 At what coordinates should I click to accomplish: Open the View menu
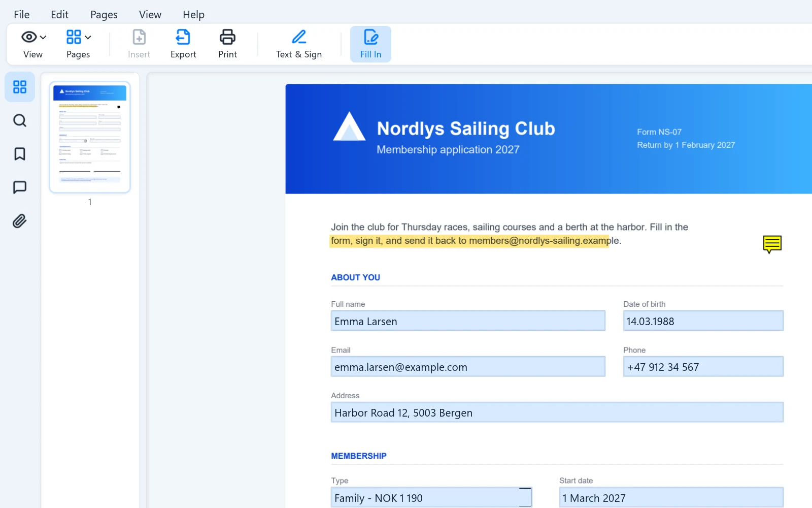[150, 15]
